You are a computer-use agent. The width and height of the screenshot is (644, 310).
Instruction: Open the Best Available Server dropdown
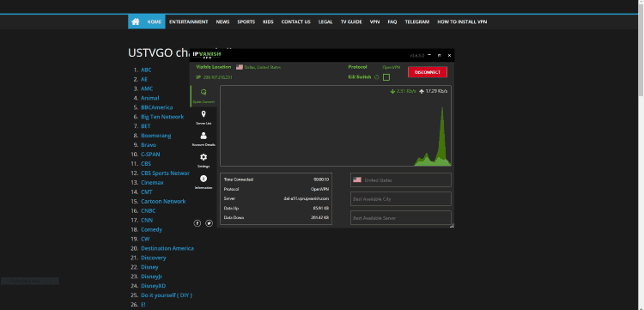click(400, 218)
